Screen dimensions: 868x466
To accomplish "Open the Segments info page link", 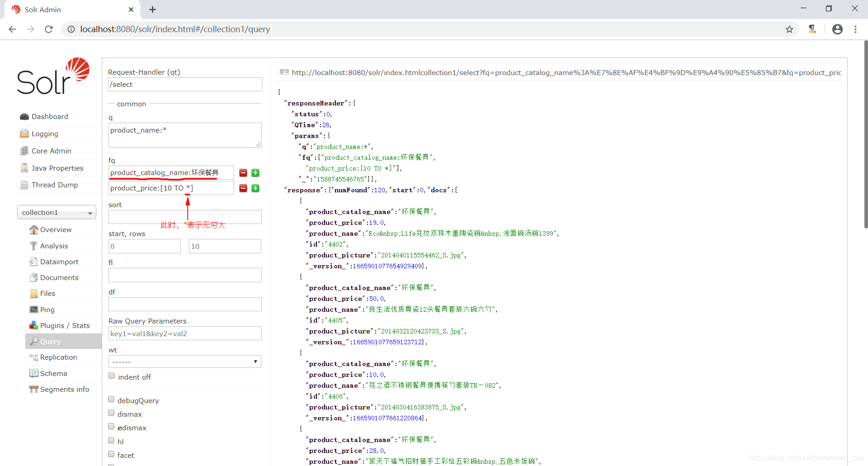I will click(65, 390).
